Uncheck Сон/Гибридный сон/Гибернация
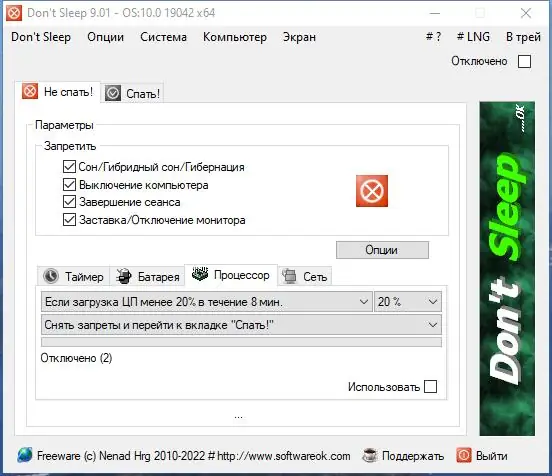552x476 pixels. coord(69,167)
